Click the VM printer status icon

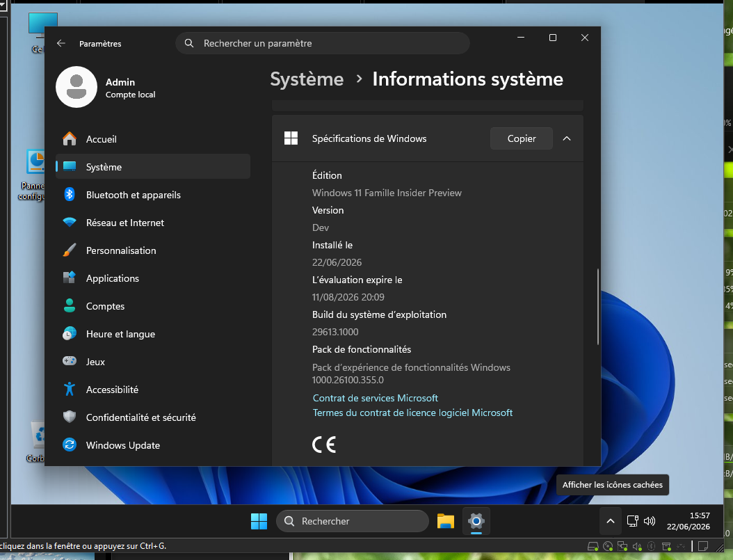(x=666, y=546)
